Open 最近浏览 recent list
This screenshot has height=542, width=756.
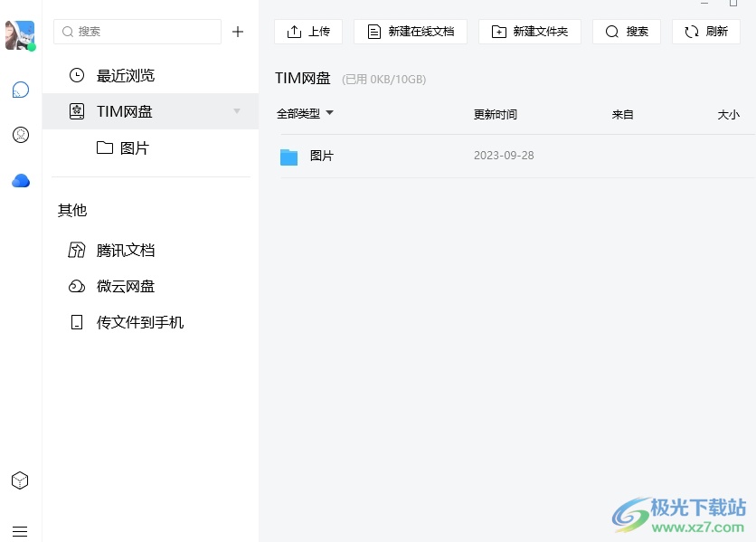150,76
